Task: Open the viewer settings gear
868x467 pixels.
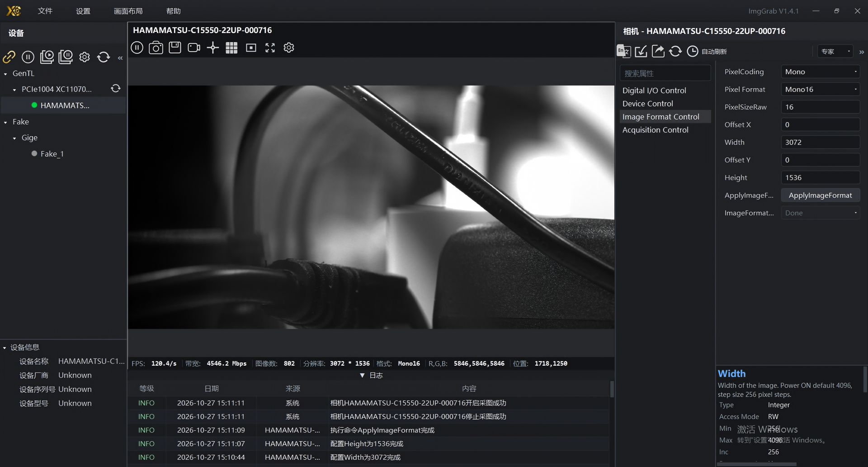Action: click(289, 48)
